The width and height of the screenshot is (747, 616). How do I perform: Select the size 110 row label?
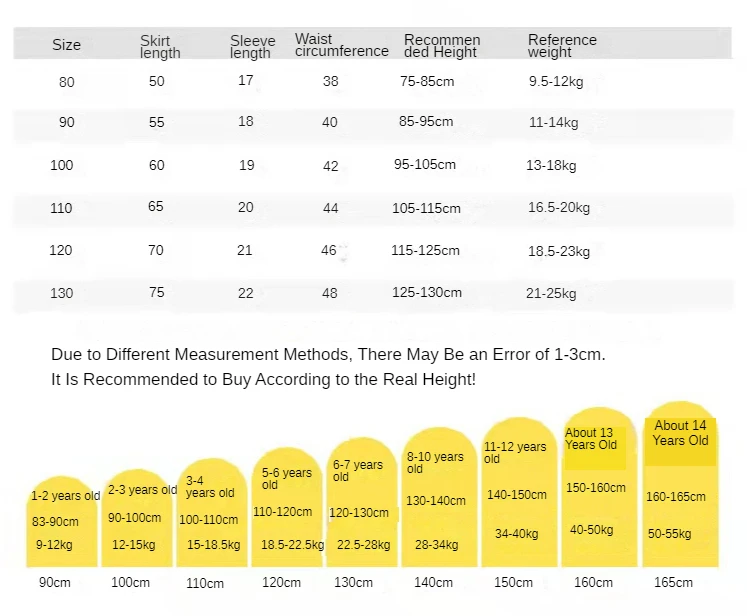pos(61,208)
